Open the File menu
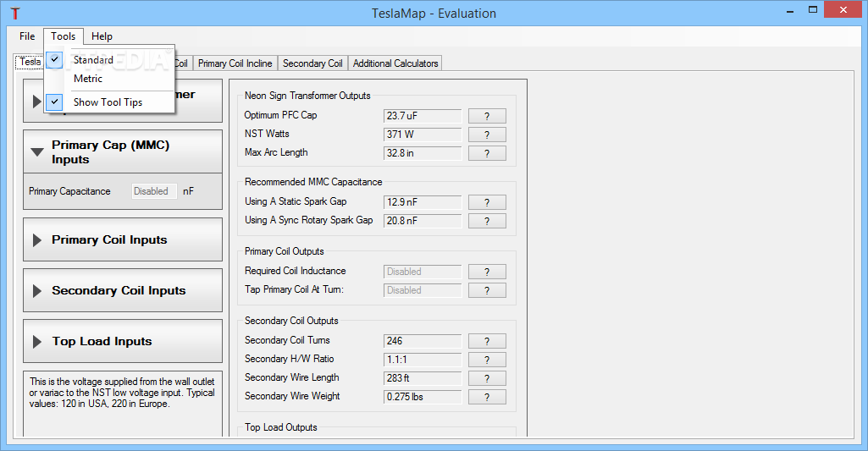This screenshot has width=868, height=451. click(27, 36)
